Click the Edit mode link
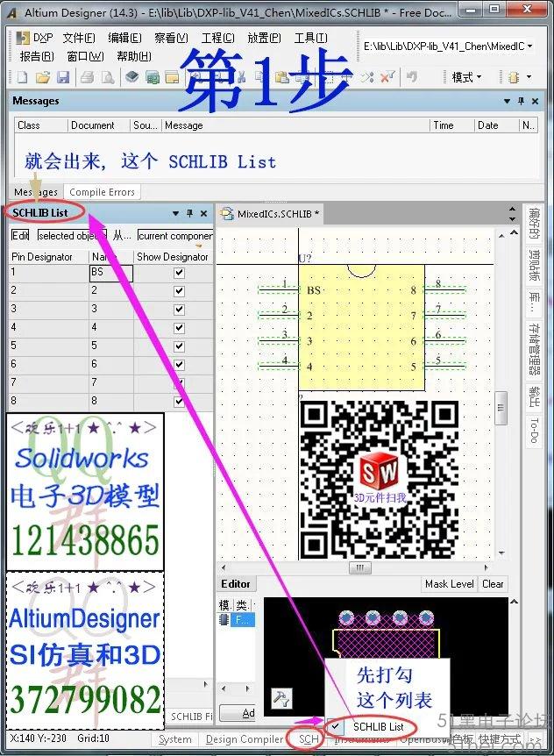This screenshot has width=554, height=756. pos(20,235)
